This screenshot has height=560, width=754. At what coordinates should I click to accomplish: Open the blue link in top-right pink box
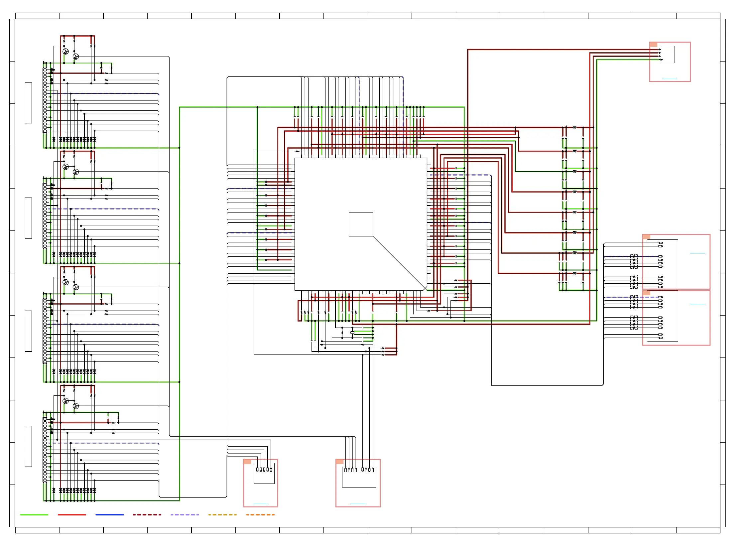670,79
